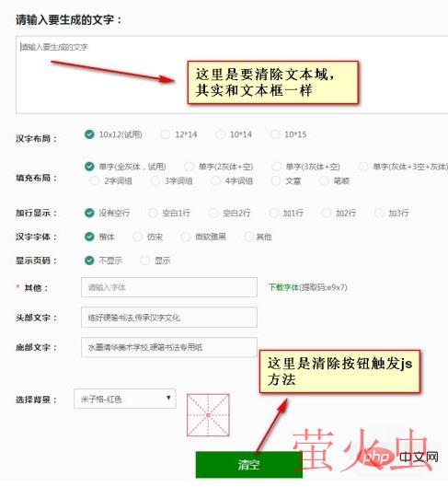This screenshot has width=448, height=487.
Task: Click the 头部文字 header text field
Action: click(x=169, y=318)
